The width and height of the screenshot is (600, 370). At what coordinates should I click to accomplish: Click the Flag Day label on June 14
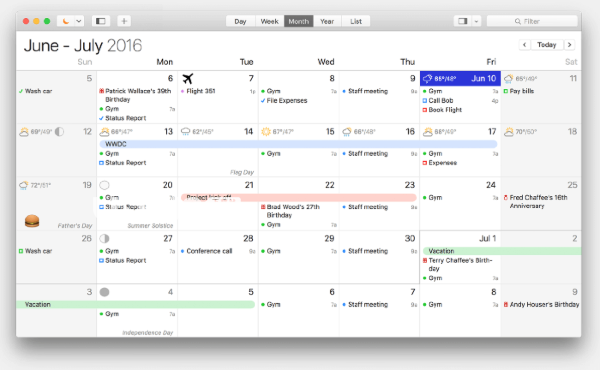click(x=242, y=173)
